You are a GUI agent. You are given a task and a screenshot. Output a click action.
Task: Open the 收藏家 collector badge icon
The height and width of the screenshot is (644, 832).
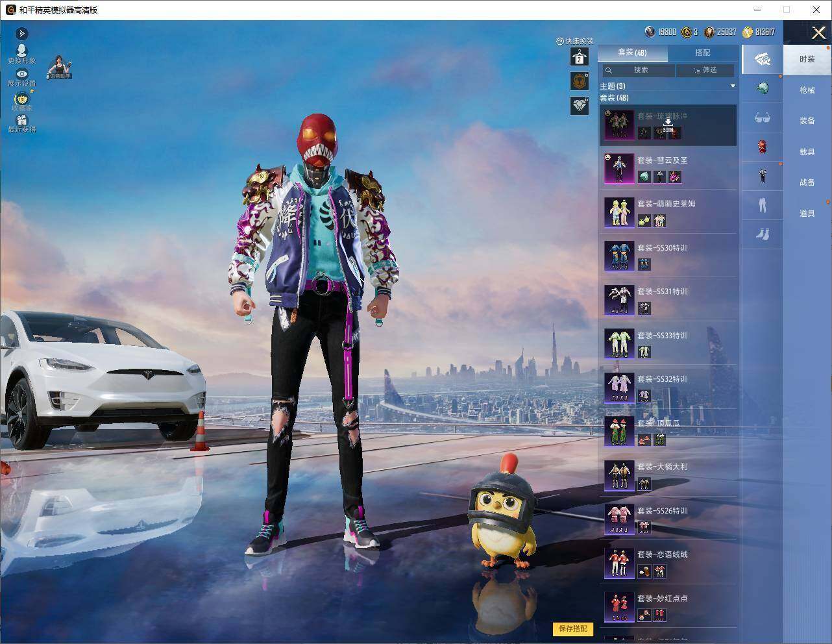point(21,101)
